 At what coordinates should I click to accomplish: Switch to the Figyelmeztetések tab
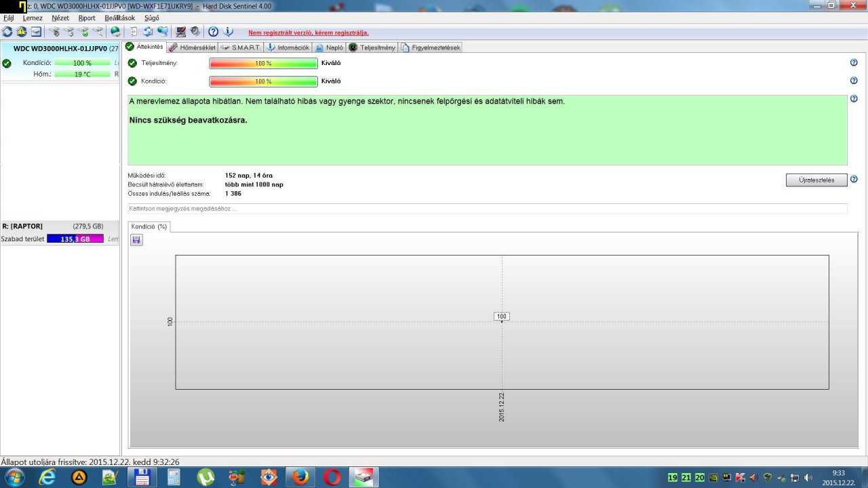[431, 47]
